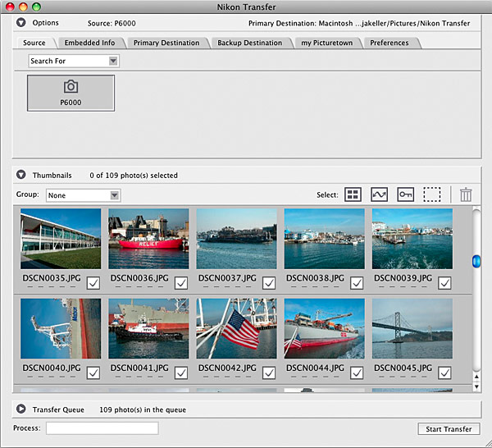Click the green zoom window button
492x448 pixels.
(36, 7)
